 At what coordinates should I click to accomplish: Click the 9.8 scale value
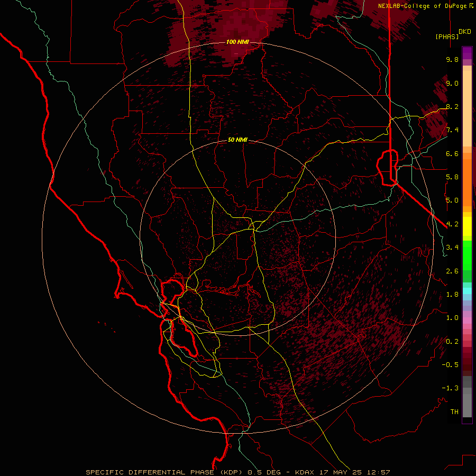pos(452,59)
